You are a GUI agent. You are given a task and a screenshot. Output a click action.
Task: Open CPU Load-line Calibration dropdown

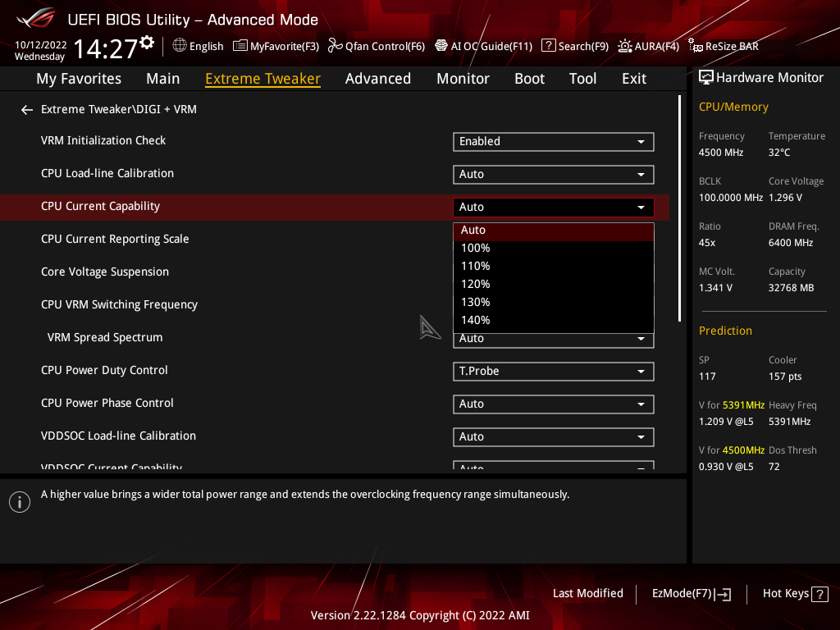coord(554,174)
